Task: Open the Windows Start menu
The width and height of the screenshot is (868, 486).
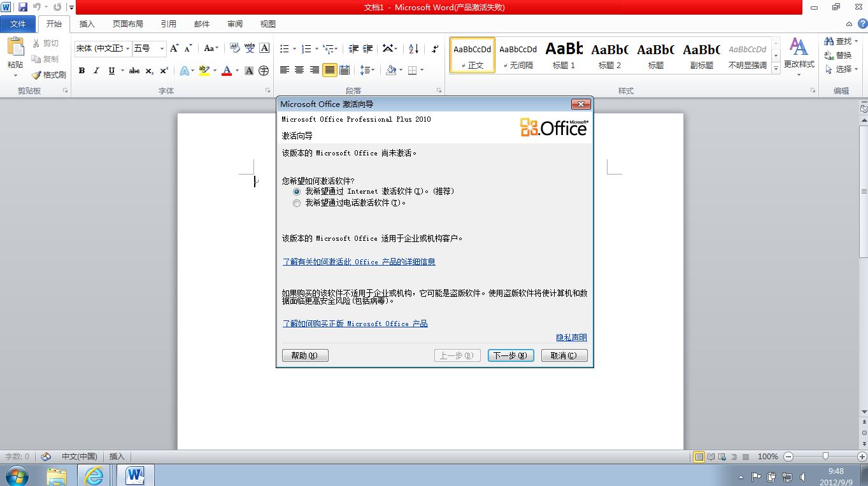Action: click(17, 475)
